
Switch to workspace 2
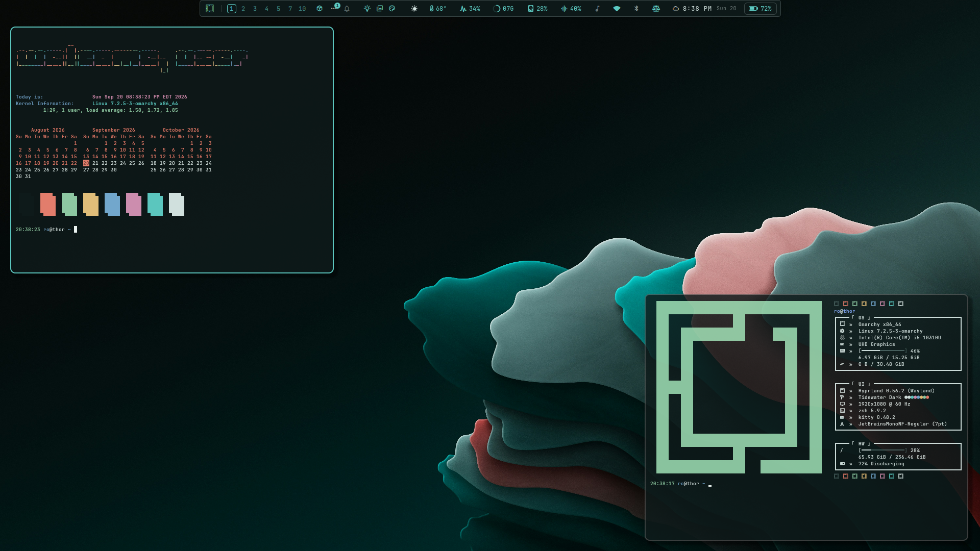243,9
